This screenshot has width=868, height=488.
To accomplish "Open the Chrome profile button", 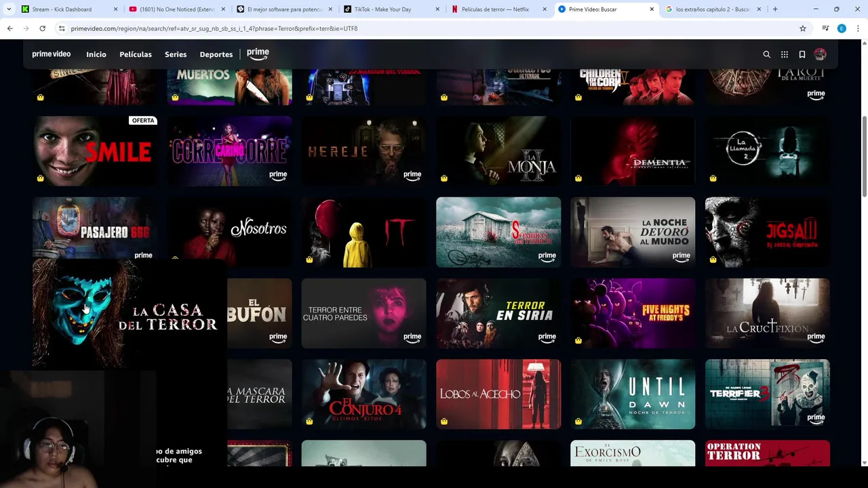I will click(x=842, y=28).
